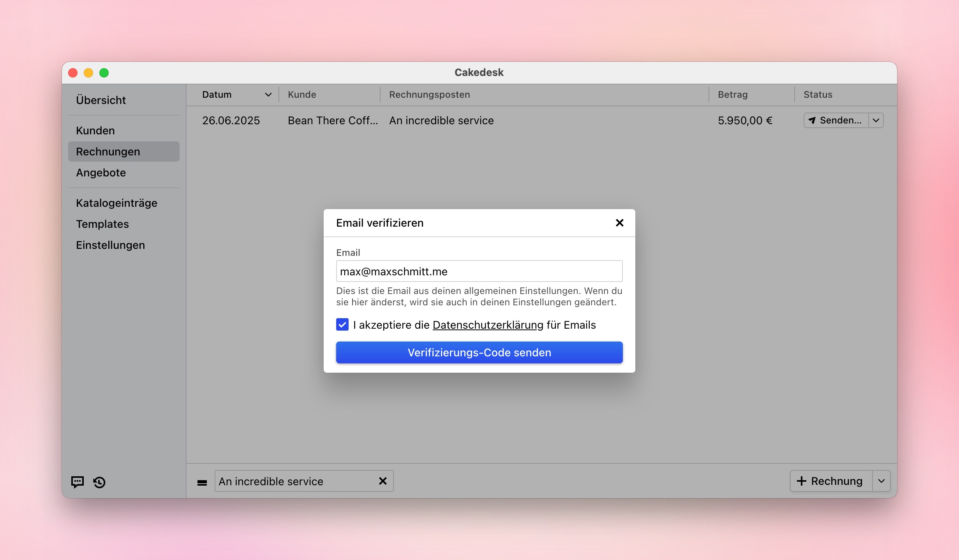Click the version history icon bottom left
This screenshot has height=560, width=959.
(99, 482)
